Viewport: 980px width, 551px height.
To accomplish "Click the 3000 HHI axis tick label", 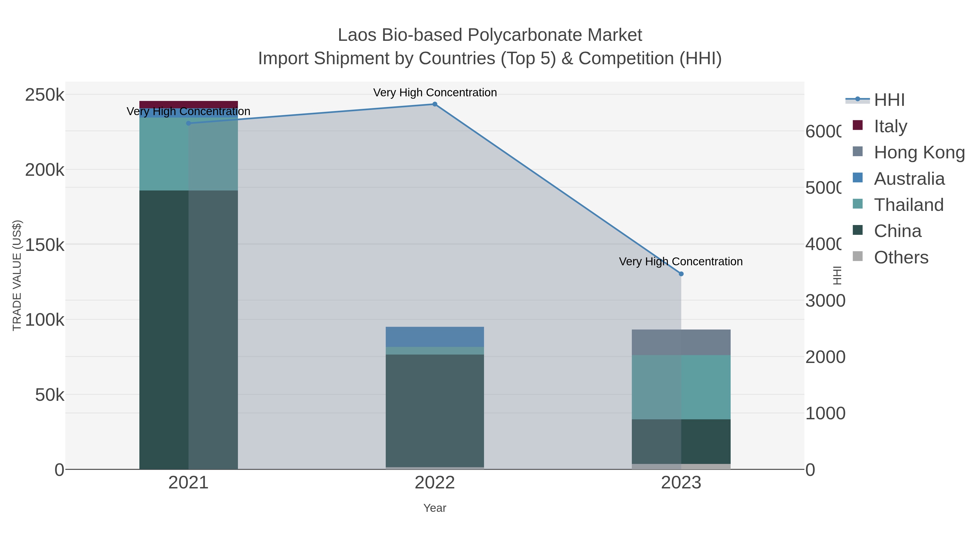I will [825, 301].
